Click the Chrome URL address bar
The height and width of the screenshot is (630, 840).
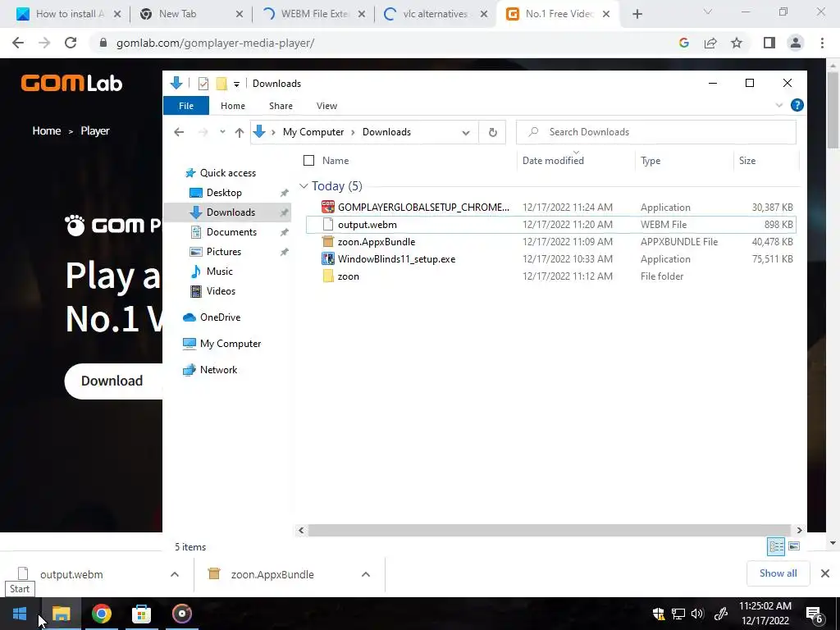click(x=386, y=43)
